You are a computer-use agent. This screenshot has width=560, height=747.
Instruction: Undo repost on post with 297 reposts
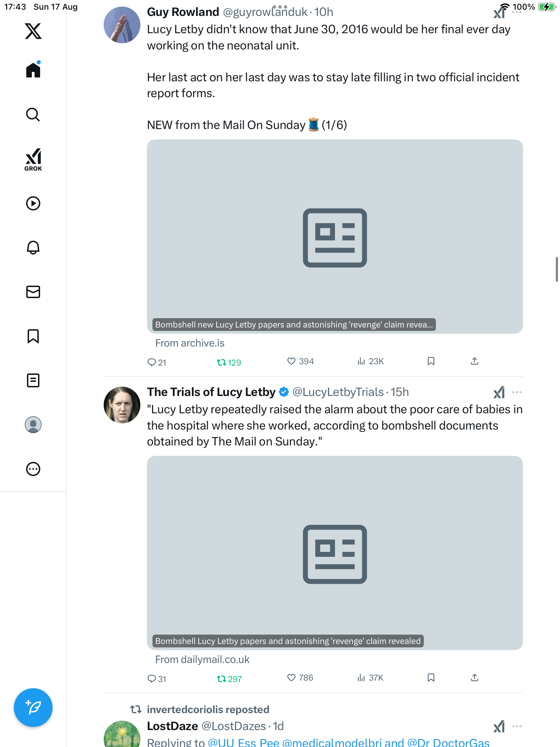229,679
